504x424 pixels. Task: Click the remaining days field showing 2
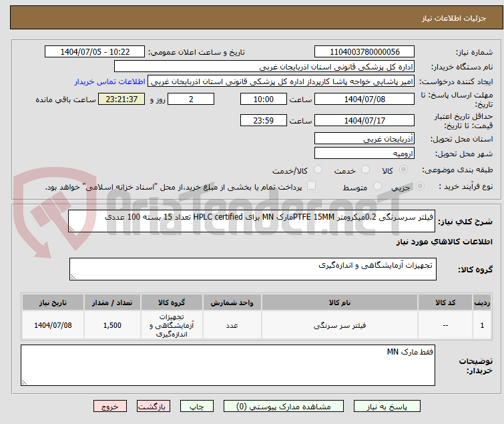[191, 99]
